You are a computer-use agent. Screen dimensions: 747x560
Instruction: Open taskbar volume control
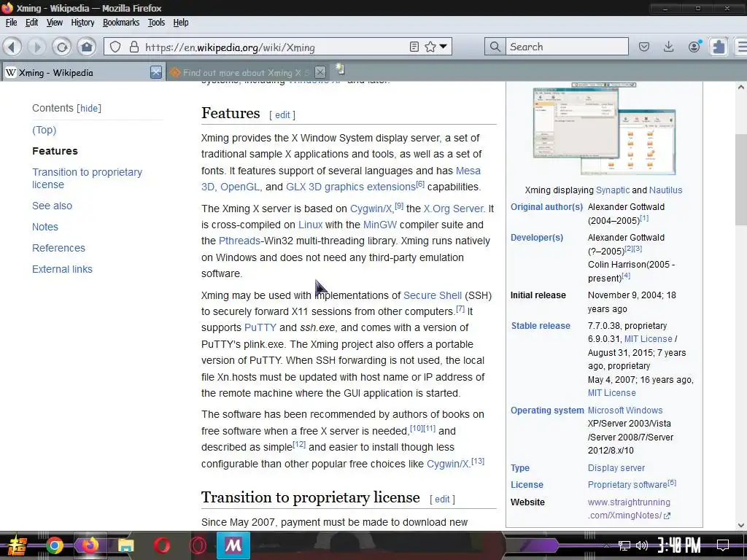(642, 545)
